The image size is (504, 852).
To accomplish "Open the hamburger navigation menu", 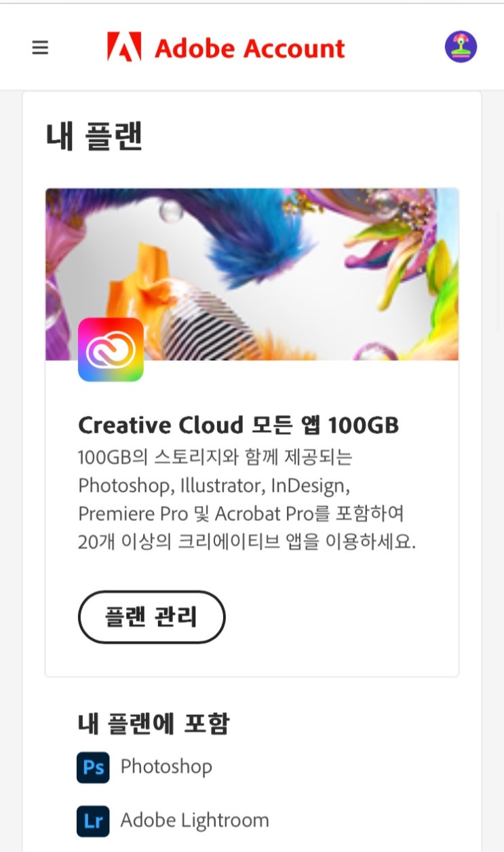I will 40,47.
